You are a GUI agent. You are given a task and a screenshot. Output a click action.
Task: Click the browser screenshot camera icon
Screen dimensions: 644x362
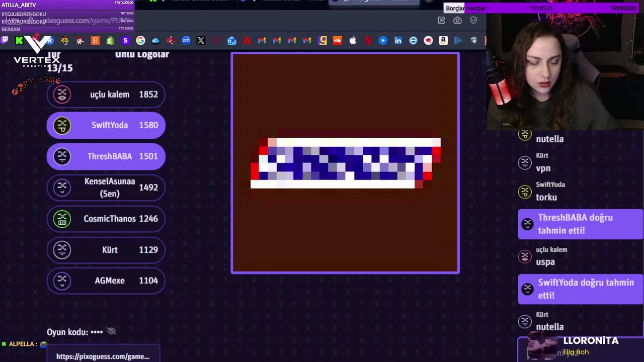pos(457,20)
